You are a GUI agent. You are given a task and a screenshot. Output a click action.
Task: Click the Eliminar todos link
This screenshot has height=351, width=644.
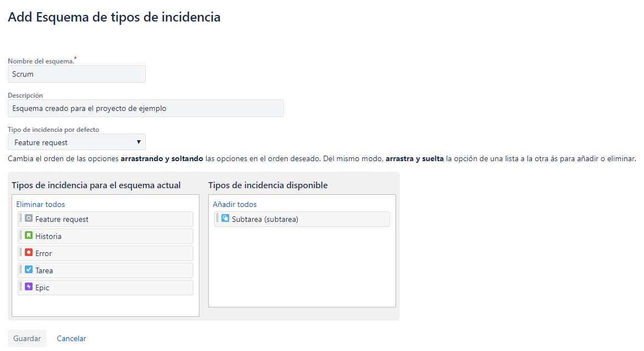40,204
